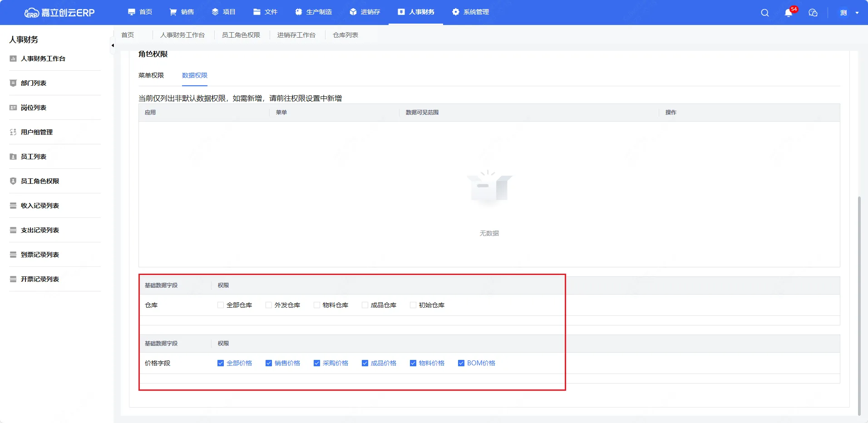The image size is (868, 423).
Task: Switch to the 菜单权限 tab
Action: (151, 75)
